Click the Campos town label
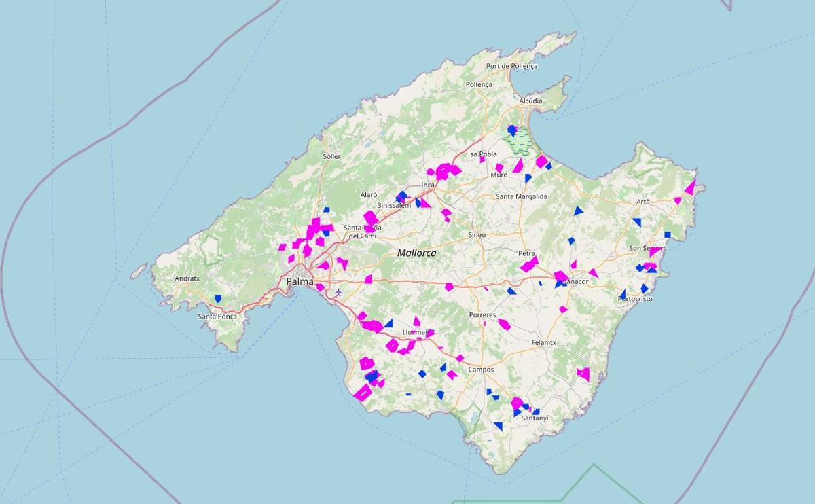815x504 pixels. (x=481, y=370)
